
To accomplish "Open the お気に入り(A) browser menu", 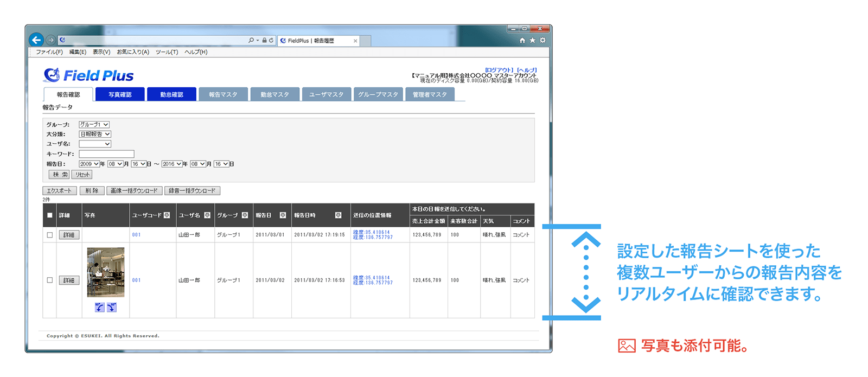I will coord(133,52).
